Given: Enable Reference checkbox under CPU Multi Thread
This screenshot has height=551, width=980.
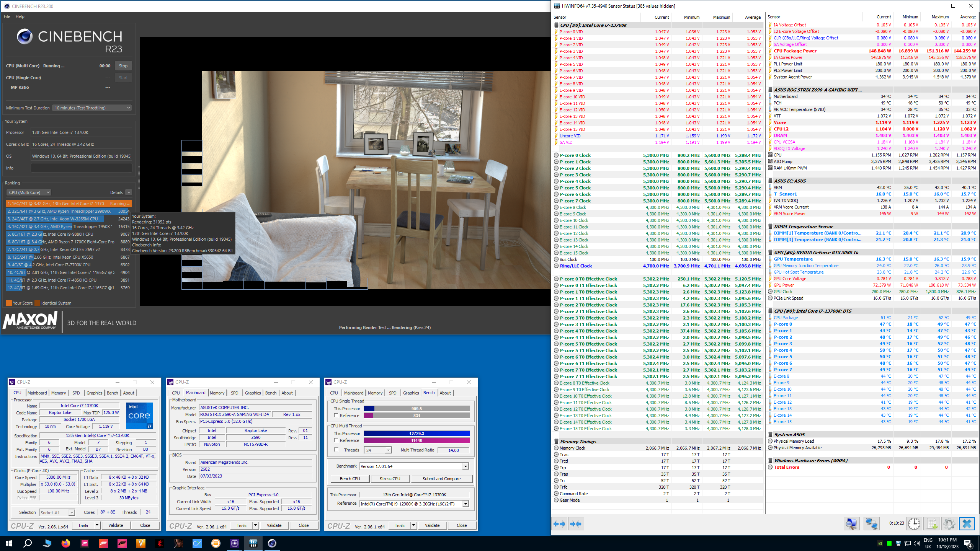Looking at the screenshot, I should pyautogui.click(x=336, y=440).
